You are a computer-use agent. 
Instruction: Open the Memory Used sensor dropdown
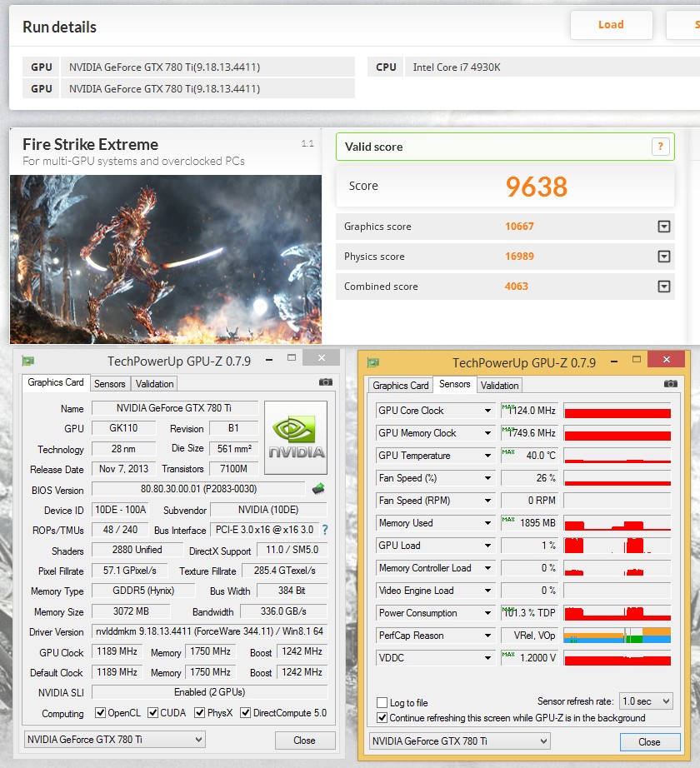point(487,523)
